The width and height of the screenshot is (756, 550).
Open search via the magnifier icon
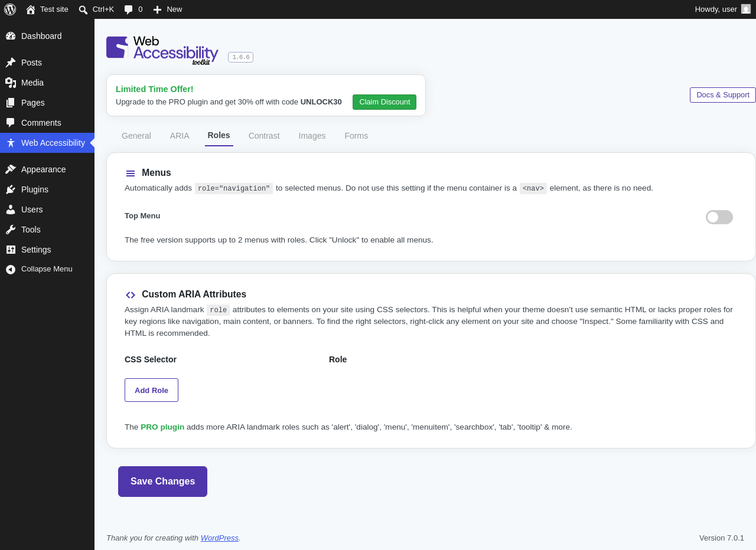83,9
